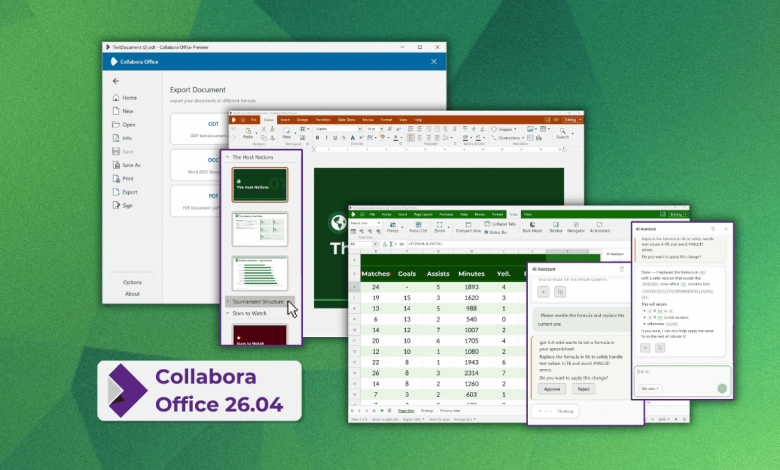Toggle Strikethrough in the presentation ribbon

(x=344, y=138)
